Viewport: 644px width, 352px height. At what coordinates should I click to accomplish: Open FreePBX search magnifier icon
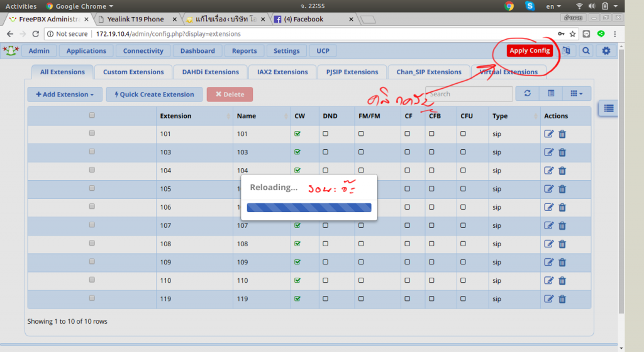point(586,50)
